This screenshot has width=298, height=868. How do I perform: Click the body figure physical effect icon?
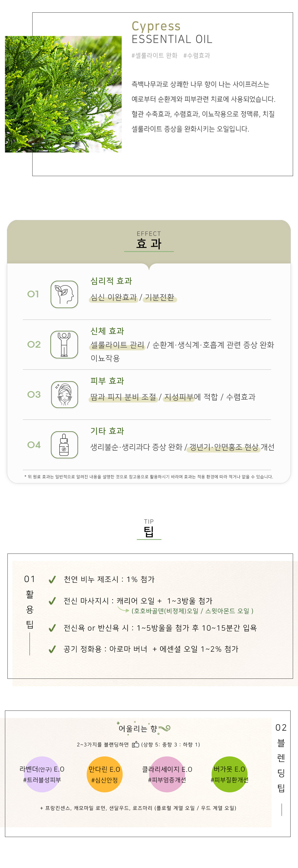(x=64, y=344)
